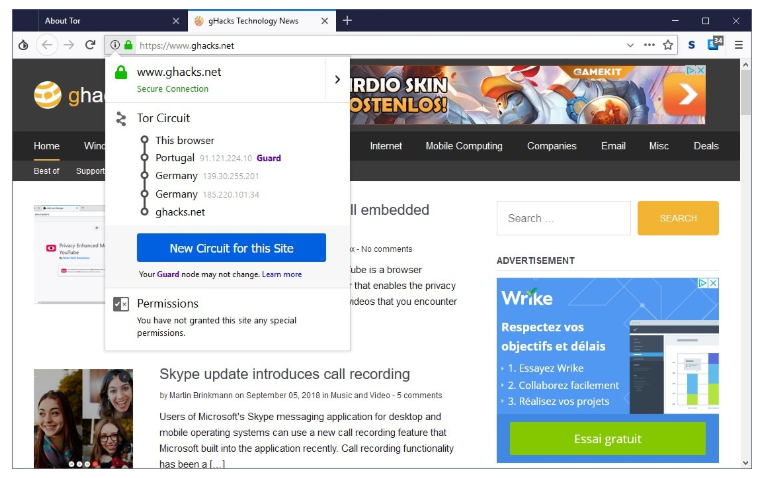Click the scrollbar up arrow
The height and width of the screenshot is (478, 760).
(745, 64)
